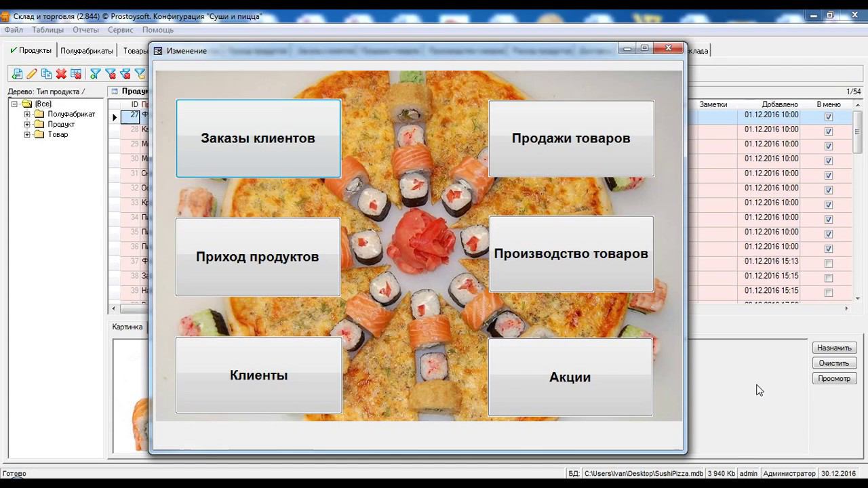Collapse the (Все) root tree node
The image size is (868, 488).
coord(14,104)
